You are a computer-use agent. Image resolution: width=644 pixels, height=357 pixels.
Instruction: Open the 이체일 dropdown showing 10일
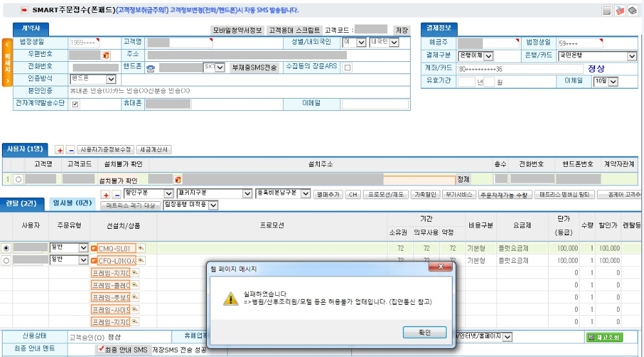pyautogui.click(x=606, y=81)
